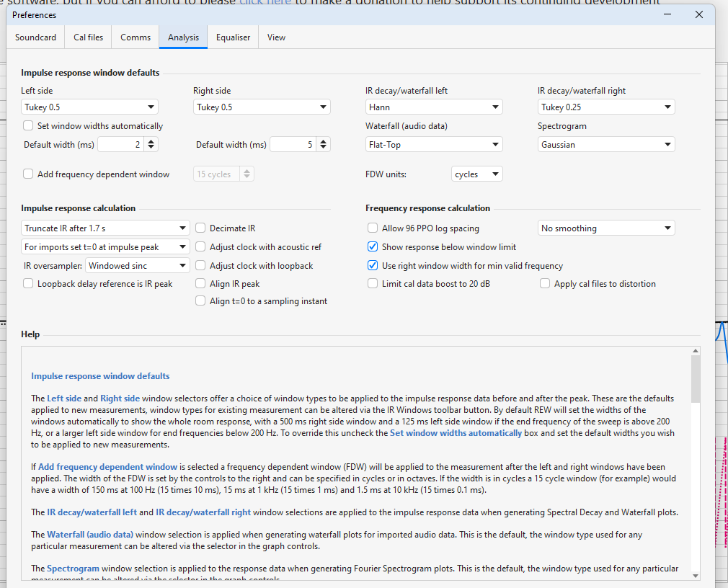Open IR oversampler Windowed sinc dropdown
The height and width of the screenshot is (588, 728).
point(138,265)
